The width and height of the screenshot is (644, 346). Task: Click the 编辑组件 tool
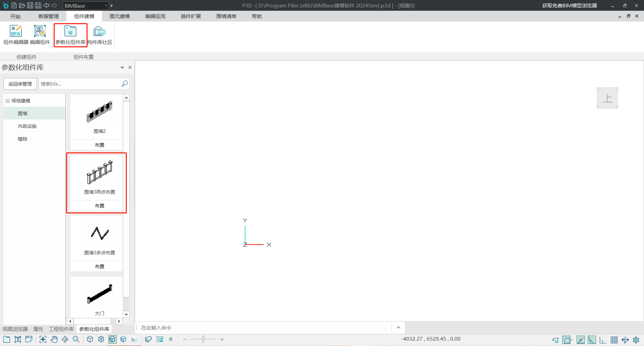click(x=40, y=35)
